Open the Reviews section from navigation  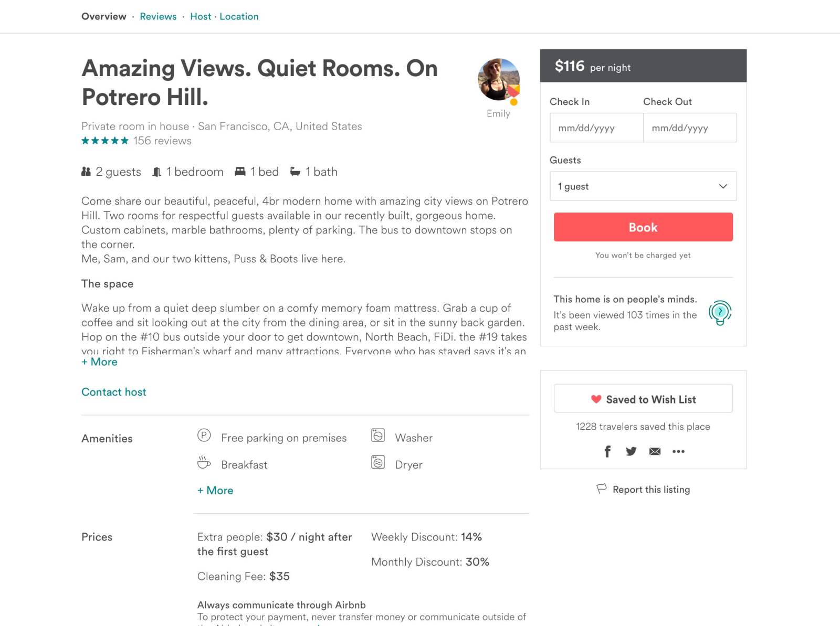[x=157, y=16]
